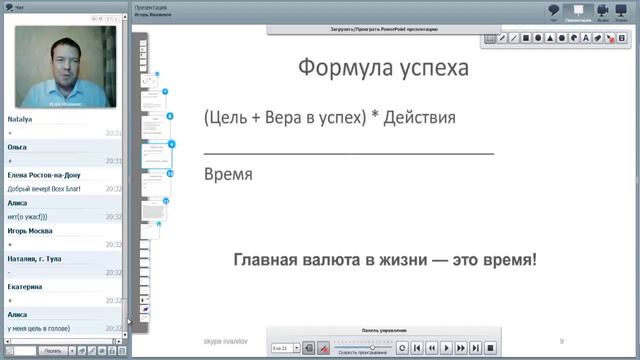Click the pen icon in chat toolbar

click(x=92, y=351)
